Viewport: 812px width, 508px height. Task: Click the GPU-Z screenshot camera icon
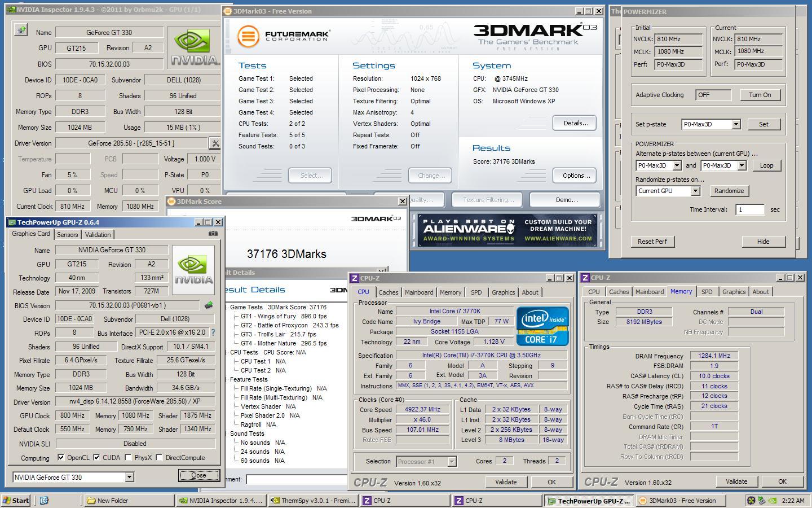[213, 234]
